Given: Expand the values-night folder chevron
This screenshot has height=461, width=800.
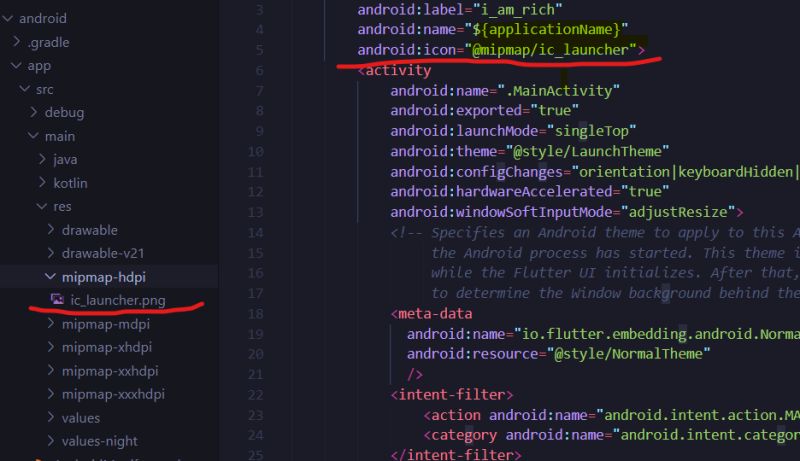Looking at the screenshot, I should click(x=51, y=441).
